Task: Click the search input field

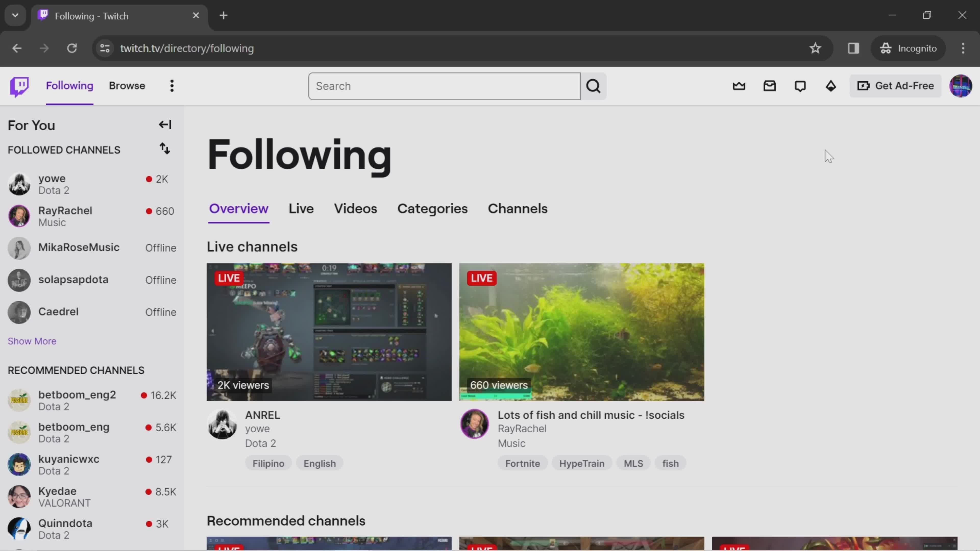Action: pyautogui.click(x=445, y=85)
